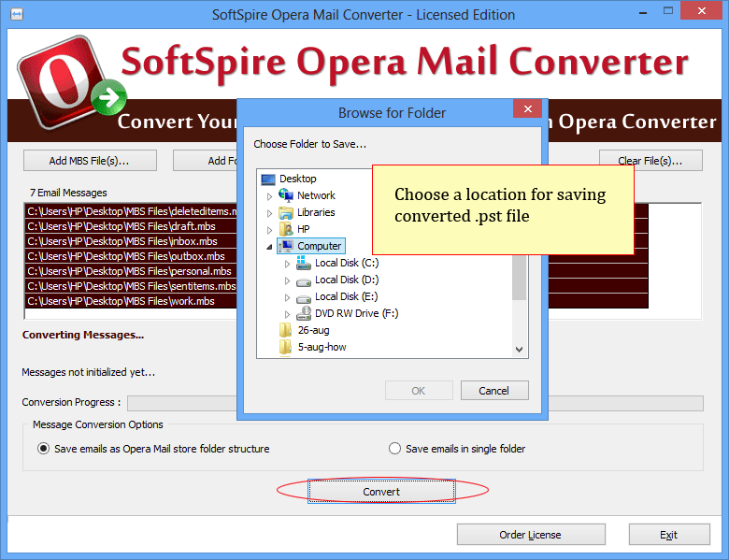
Task: Click OK in Browse for Folder
Action: pyautogui.click(x=419, y=390)
